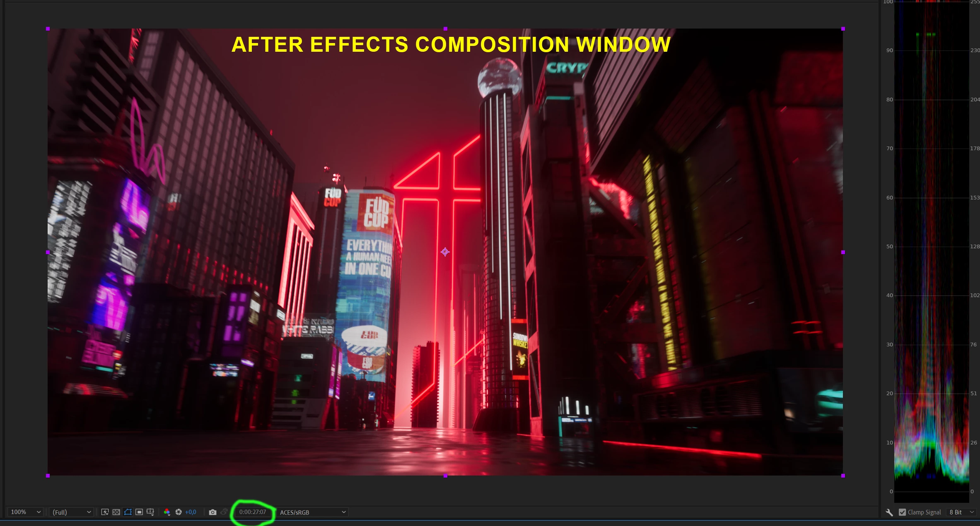The image size is (980, 526).
Task: Uncheck the Clamp Signal checkbox
Action: click(902, 512)
